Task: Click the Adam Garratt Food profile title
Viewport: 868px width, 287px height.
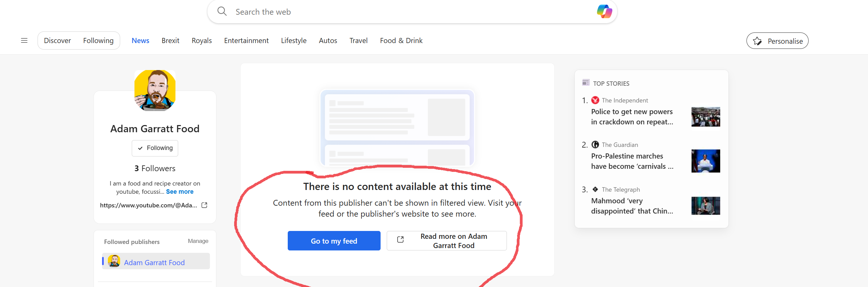Action: click(x=155, y=129)
